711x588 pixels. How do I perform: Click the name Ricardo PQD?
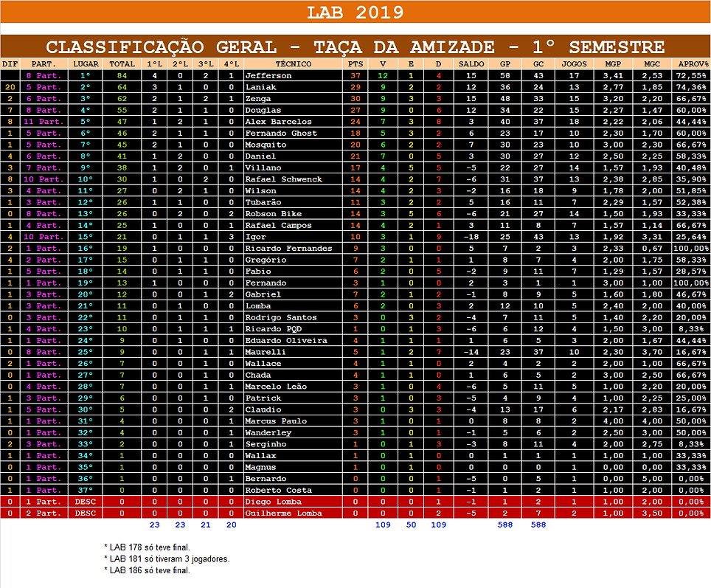coord(273,329)
